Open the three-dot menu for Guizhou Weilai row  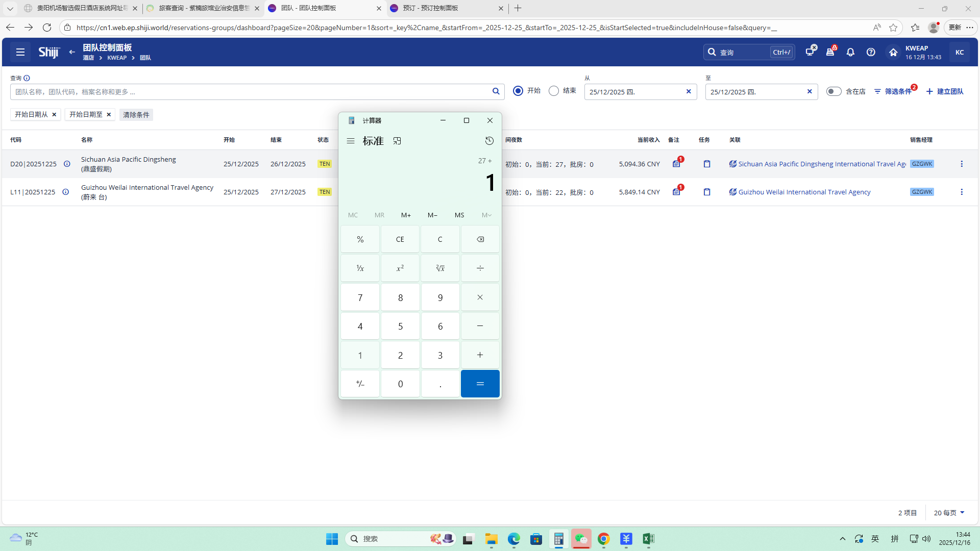(962, 192)
